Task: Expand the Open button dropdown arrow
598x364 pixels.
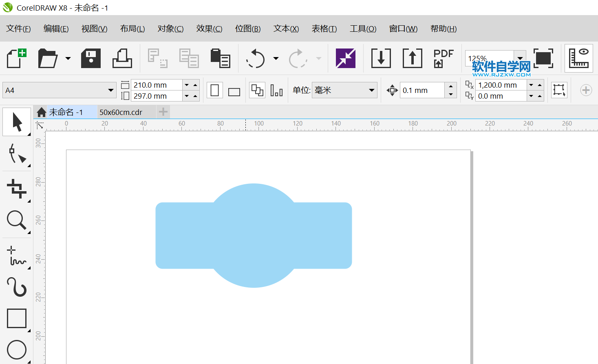Action: point(68,58)
